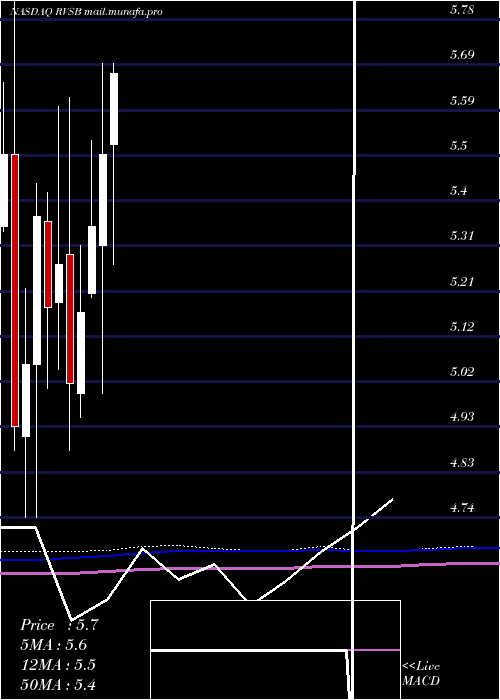The width and height of the screenshot is (500, 700).
Task: Click the 4.83 price axis label
Action: click(462, 462)
